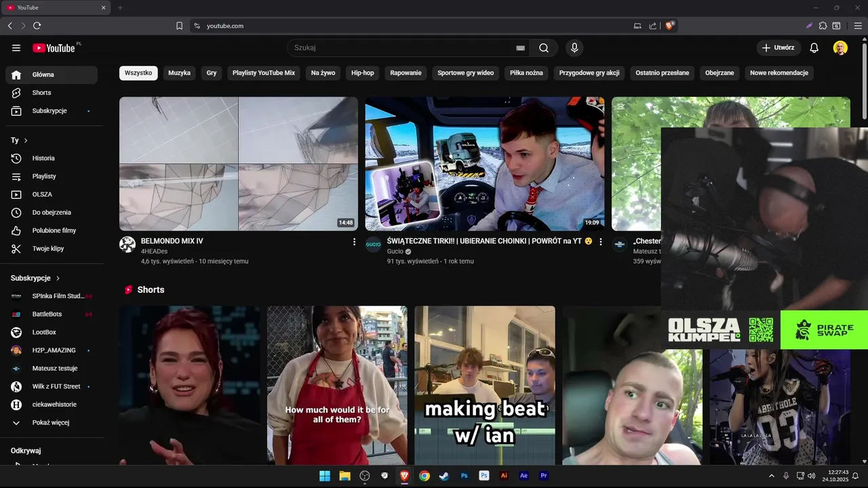Select the Hip-hop filter chip

coord(363,73)
